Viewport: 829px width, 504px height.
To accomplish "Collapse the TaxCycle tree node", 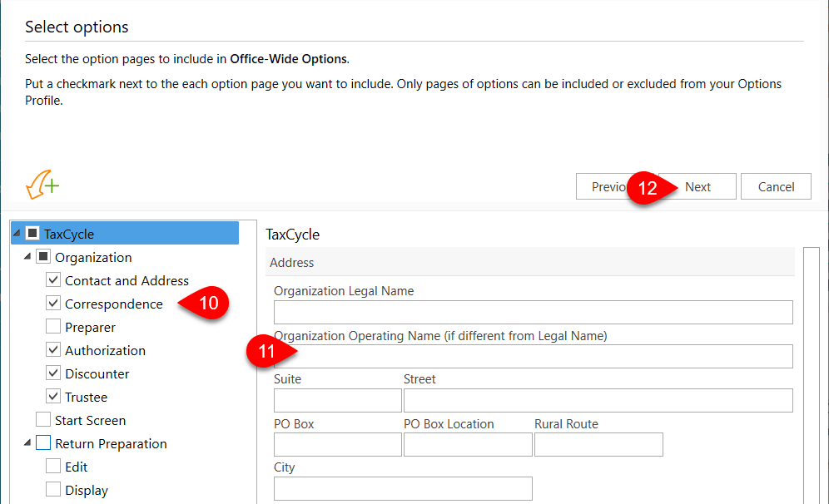I will click(17, 235).
